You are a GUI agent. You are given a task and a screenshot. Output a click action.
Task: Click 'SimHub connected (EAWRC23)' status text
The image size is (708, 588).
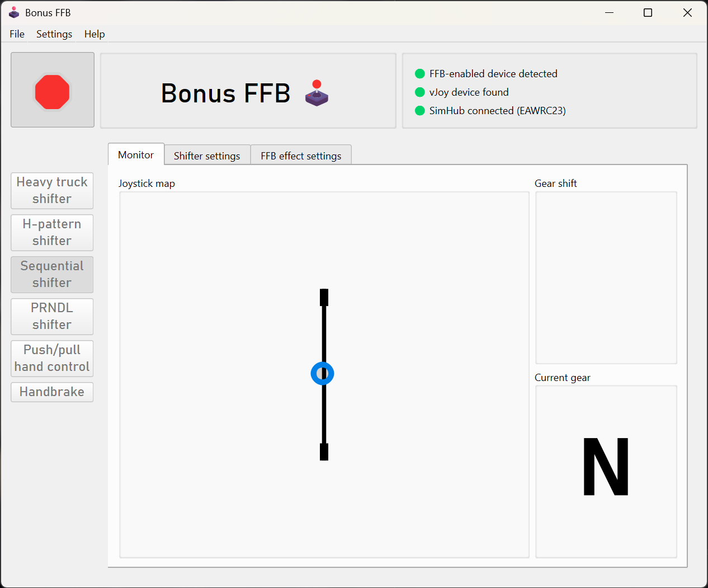click(498, 111)
